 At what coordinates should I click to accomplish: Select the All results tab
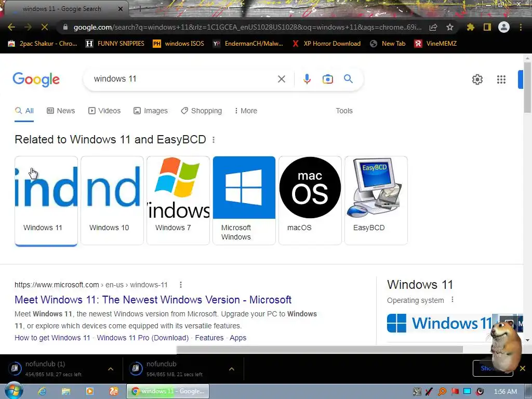click(x=24, y=111)
